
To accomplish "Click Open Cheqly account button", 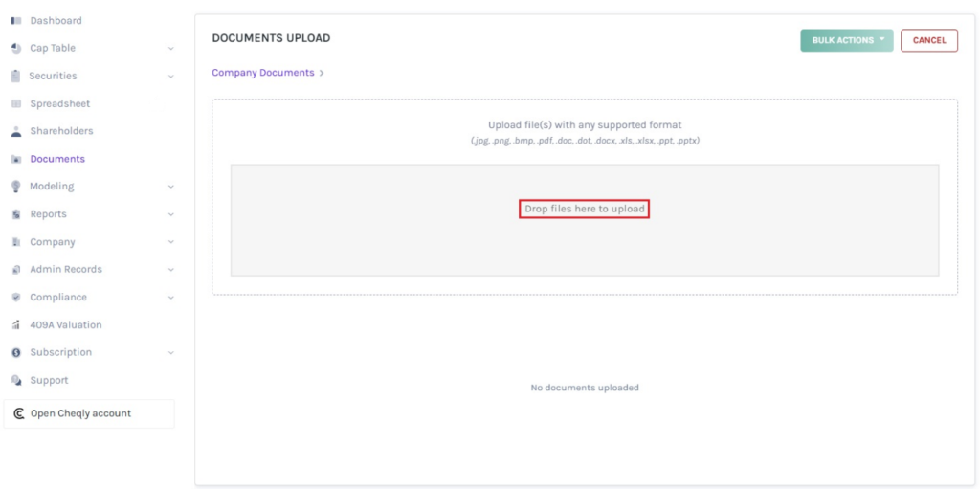I will pos(89,413).
